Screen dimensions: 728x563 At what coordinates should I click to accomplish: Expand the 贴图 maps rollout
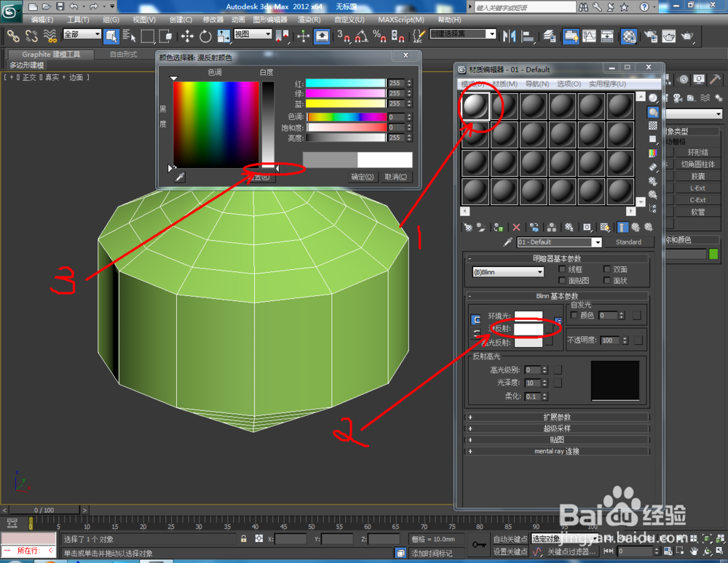coord(557,439)
